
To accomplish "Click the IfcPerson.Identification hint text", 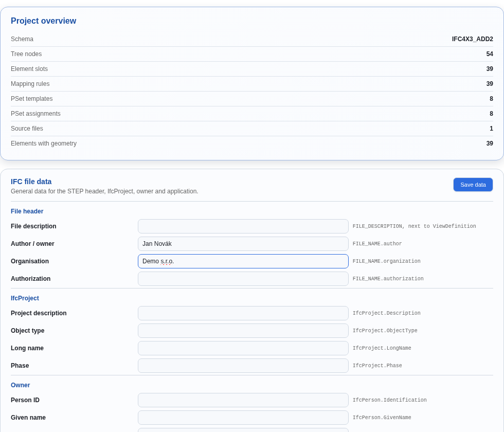I will [x=390, y=400].
